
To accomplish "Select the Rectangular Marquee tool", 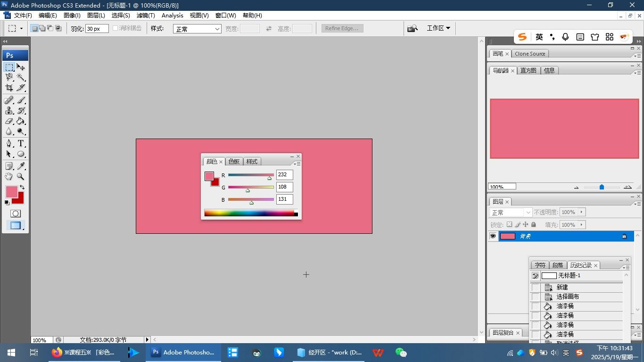I will (x=9, y=67).
